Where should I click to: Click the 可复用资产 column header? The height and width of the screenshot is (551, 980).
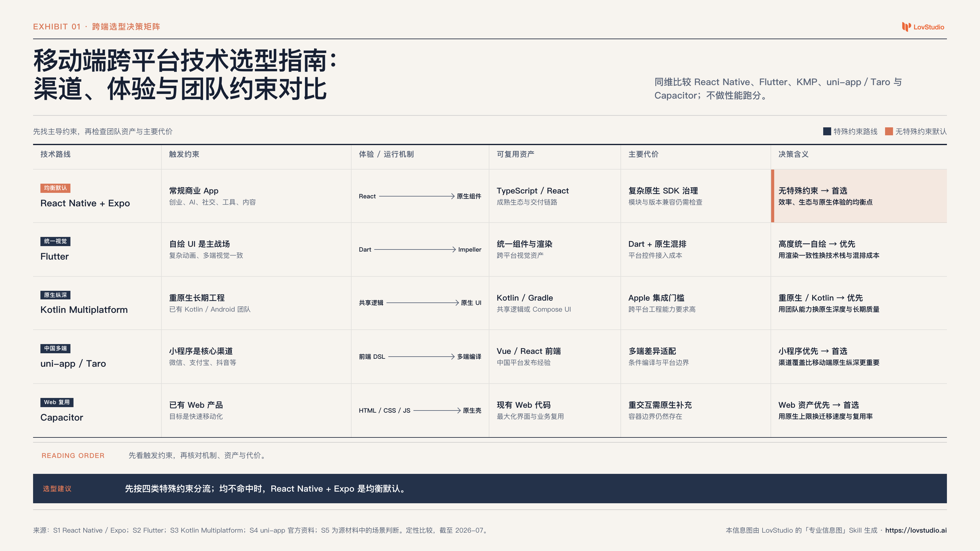pyautogui.click(x=515, y=154)
